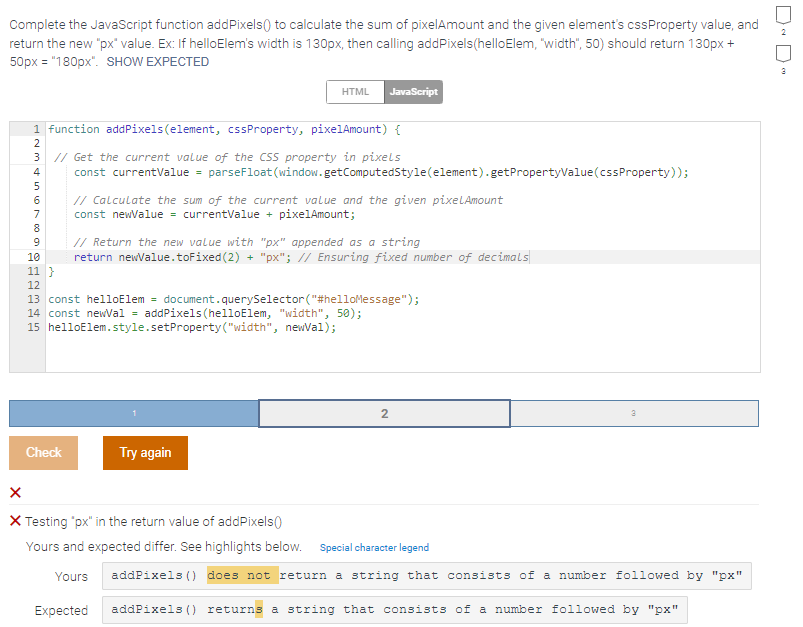
Task: Select step 3 in the progress bar
Action: point(634,413)
